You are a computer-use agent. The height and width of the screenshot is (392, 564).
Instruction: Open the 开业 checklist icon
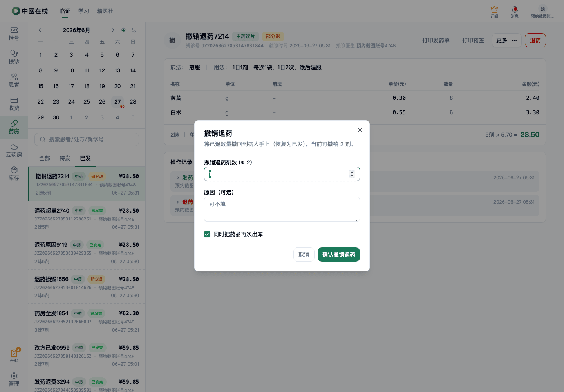14,356
